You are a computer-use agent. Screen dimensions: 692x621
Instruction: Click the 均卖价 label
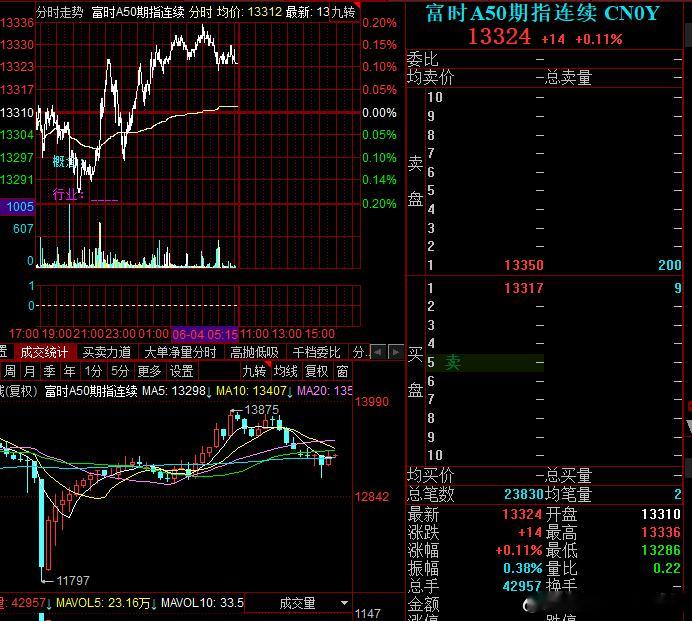tap(430, 78)
